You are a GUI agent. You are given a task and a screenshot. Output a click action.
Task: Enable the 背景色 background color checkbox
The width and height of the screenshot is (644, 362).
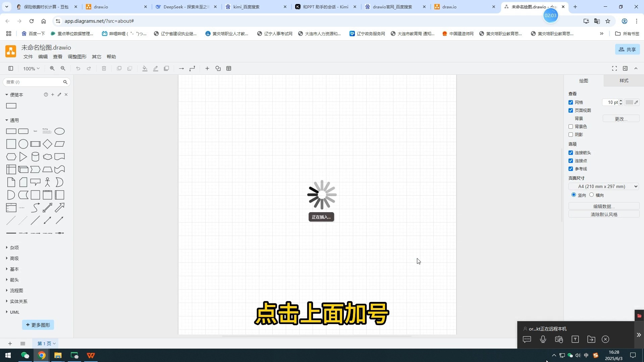click(571, 126)
